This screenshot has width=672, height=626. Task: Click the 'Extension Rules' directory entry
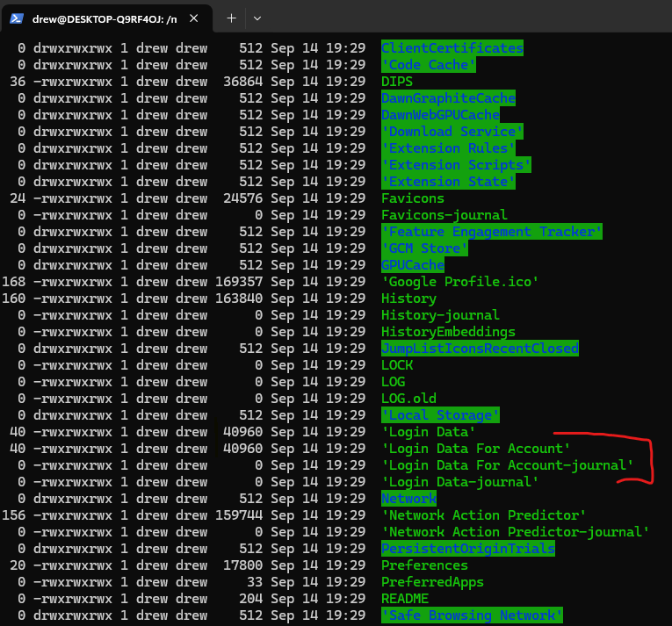tap(448, 148)
